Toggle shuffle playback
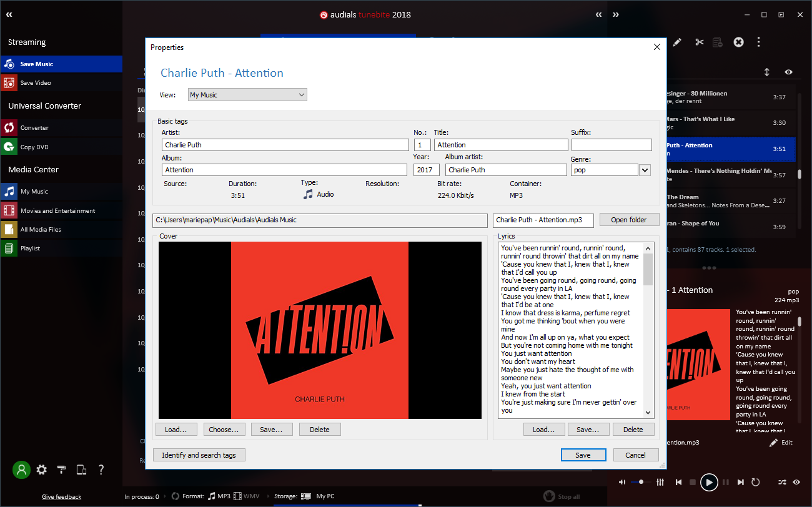812x507 pixels. [782, 482]
